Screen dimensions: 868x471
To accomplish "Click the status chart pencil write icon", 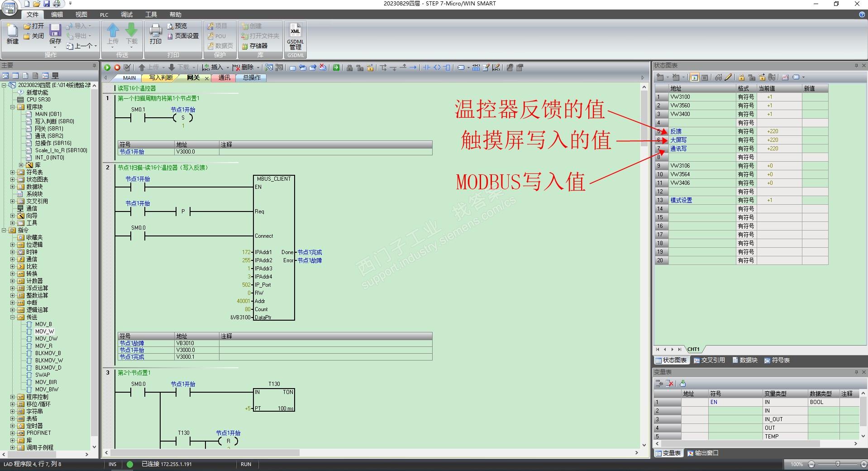I will (728, 77).
